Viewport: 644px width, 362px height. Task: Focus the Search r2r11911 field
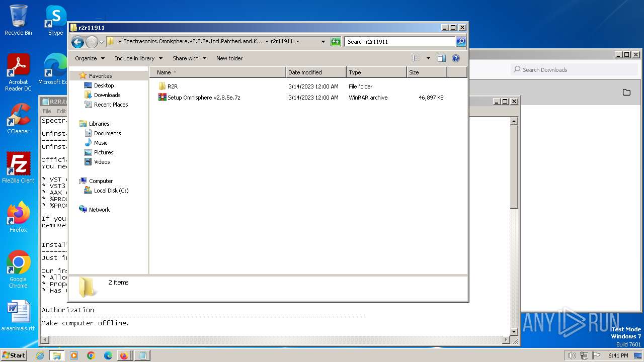[399, 42]
